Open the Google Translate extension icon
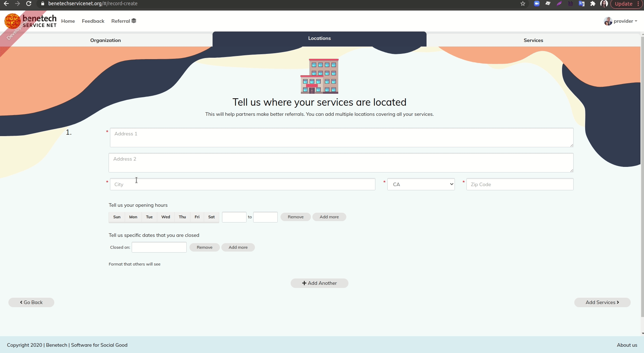This screenshot has width=644, height=353. click(582, 3)
